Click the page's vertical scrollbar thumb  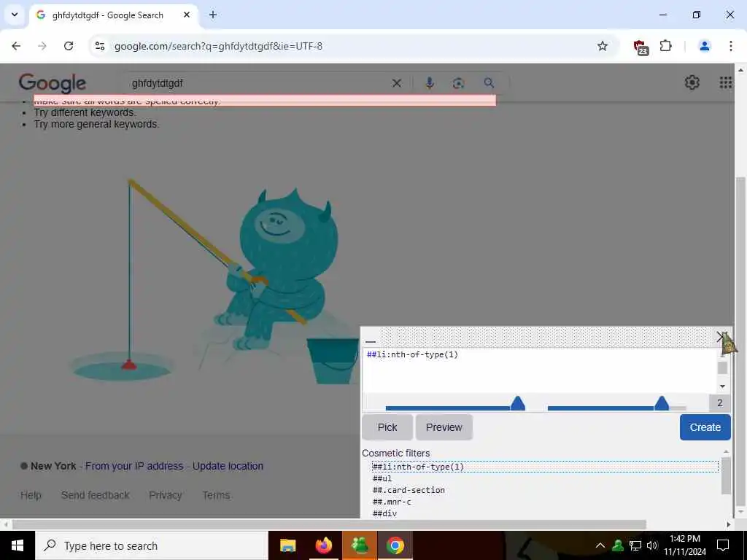(x=740, y=341)
